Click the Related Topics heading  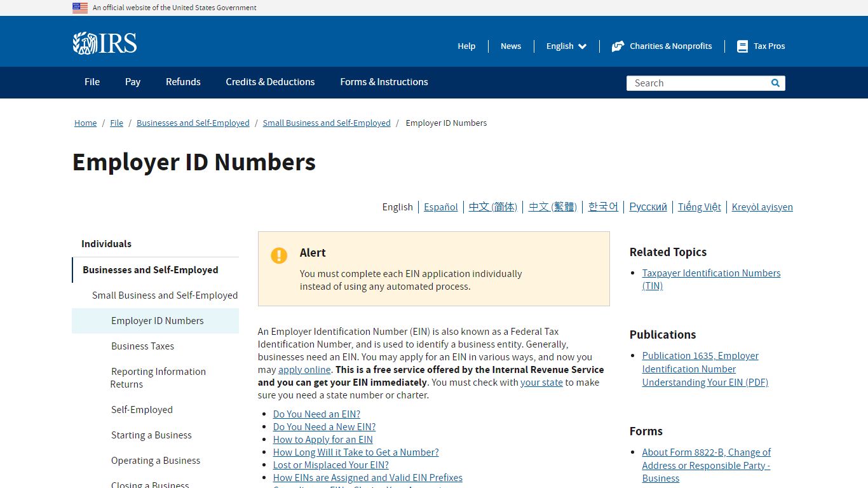click(x=668, y=252)
